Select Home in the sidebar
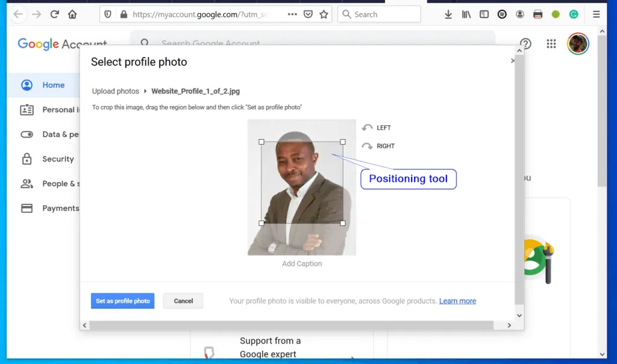 [53, 85]
